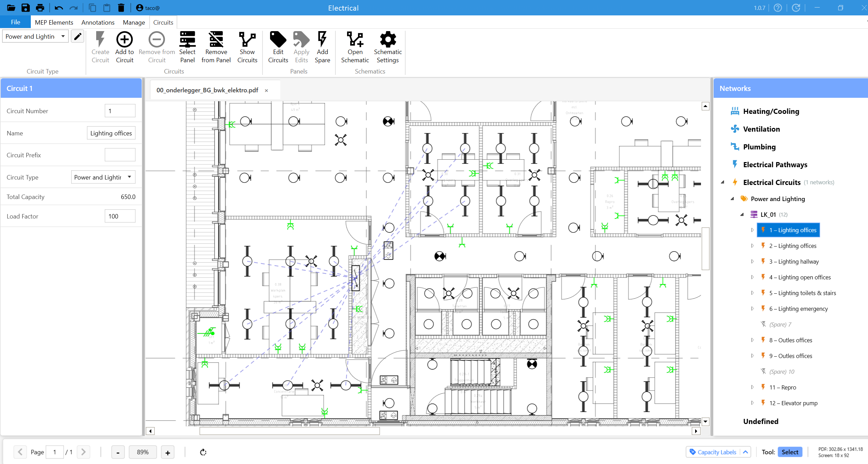Switch to the MEP Elements tab
The height and width of the screenshot is (464, 868).
[54, 22]
